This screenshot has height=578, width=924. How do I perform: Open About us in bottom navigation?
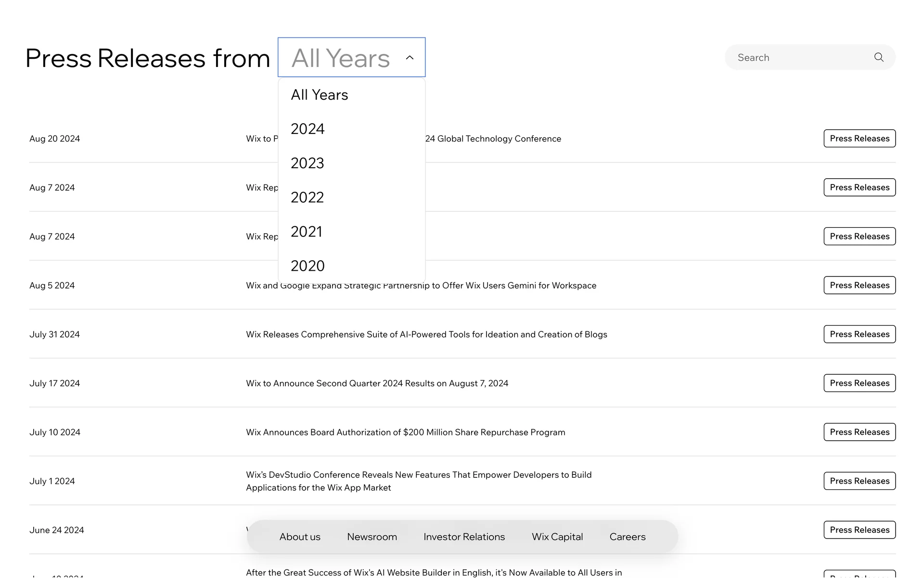click(300, 537)
